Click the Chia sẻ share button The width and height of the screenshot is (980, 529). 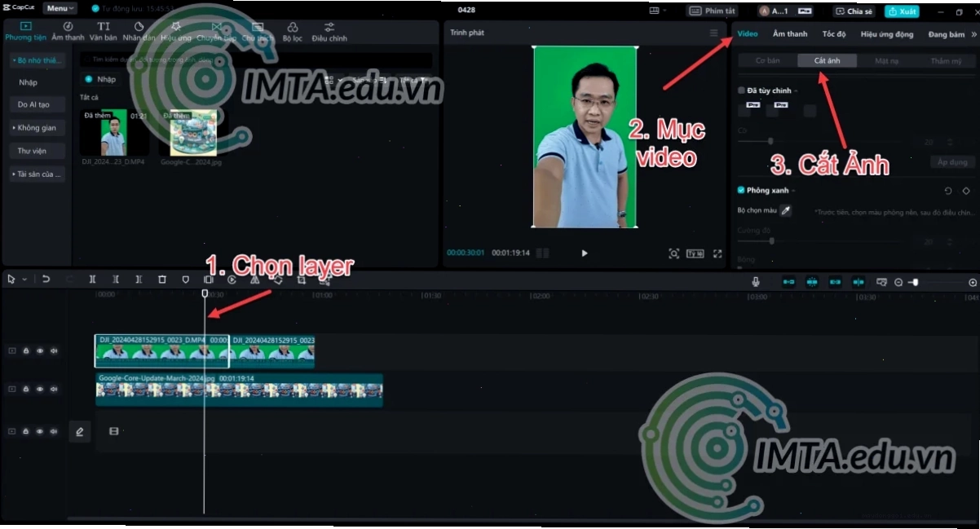coord(854,11)
